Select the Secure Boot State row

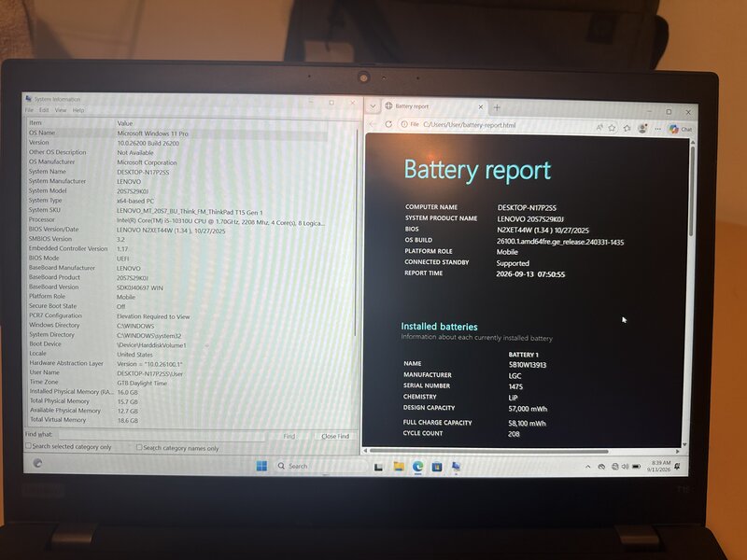coord(177,306)
